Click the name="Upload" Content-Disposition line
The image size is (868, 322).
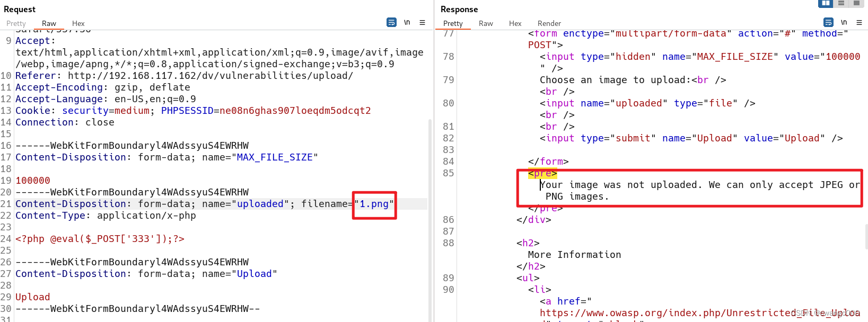click(146, 274)
